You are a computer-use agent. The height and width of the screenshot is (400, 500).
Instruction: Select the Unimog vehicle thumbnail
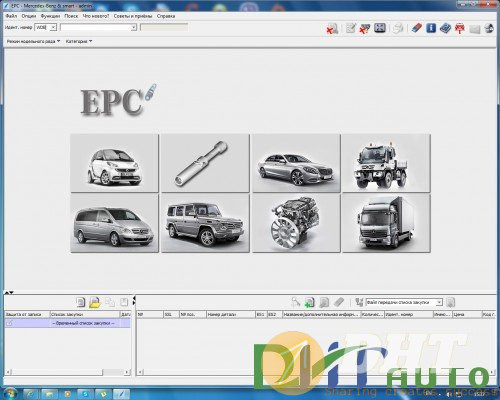point(386,163)
